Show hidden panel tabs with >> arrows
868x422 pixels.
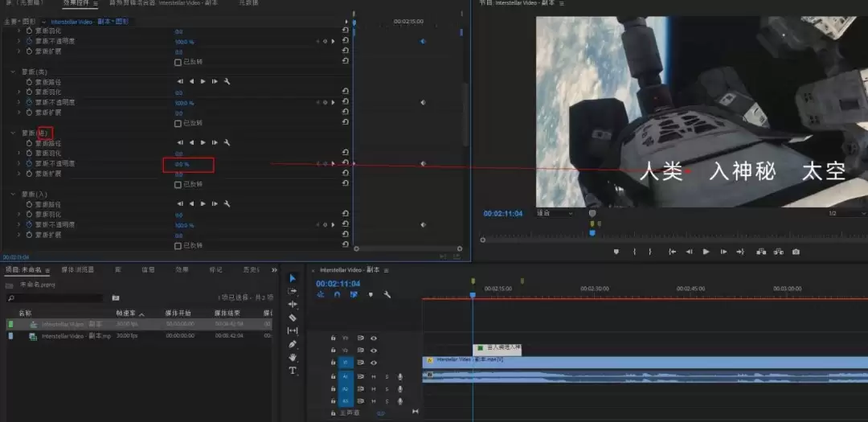coord(274,270)
